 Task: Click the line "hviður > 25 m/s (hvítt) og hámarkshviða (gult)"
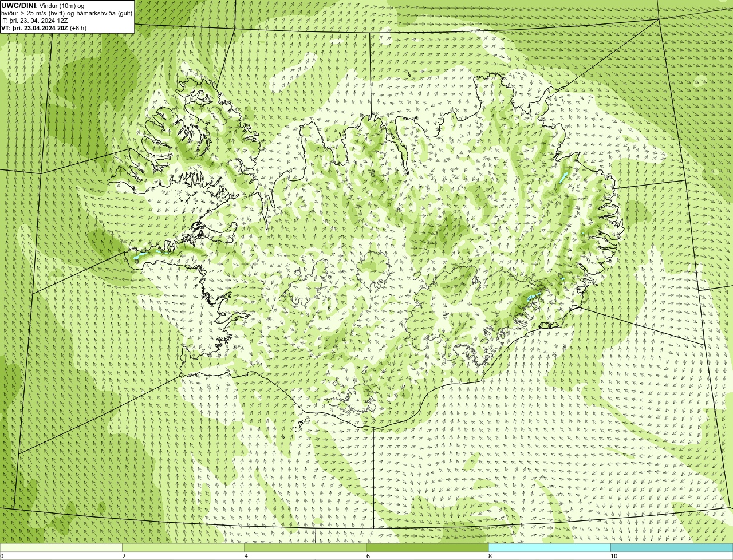tap(66, 13)
